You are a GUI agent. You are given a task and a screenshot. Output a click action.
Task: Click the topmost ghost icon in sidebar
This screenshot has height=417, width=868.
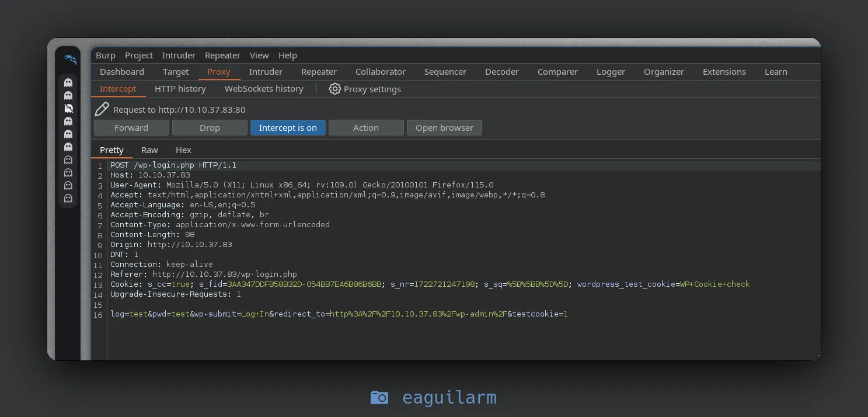[68, 83]
